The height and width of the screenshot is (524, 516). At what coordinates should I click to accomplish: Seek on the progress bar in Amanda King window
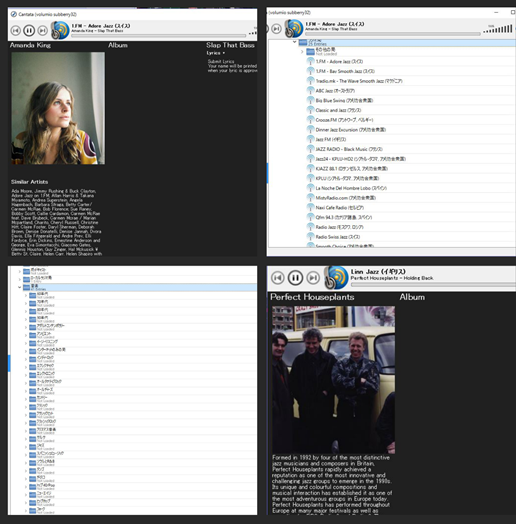[158, 35]
